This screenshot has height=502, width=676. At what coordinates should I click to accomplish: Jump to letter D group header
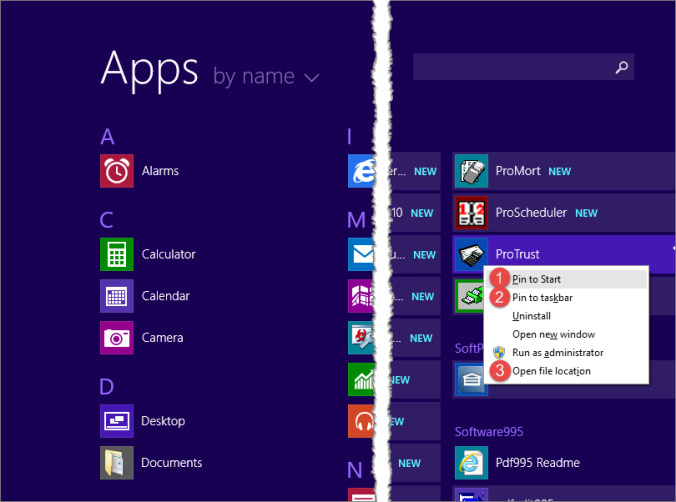point(107,387)
